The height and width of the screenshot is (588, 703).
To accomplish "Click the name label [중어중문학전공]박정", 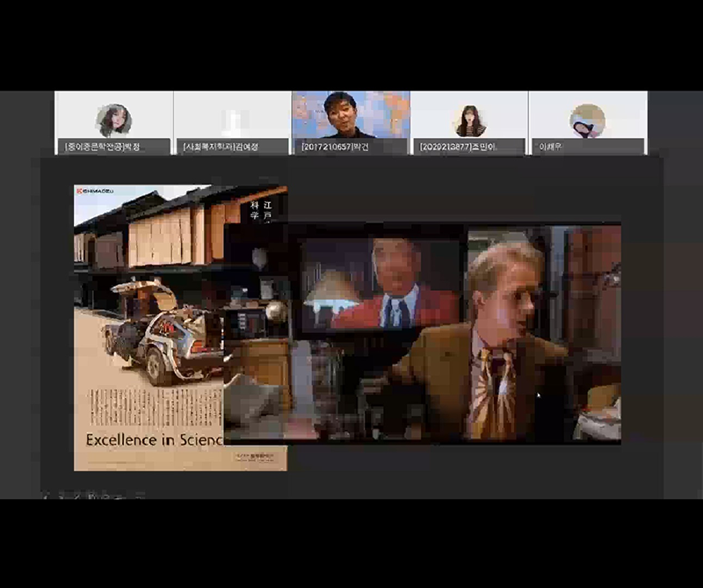I will [102, 147].
